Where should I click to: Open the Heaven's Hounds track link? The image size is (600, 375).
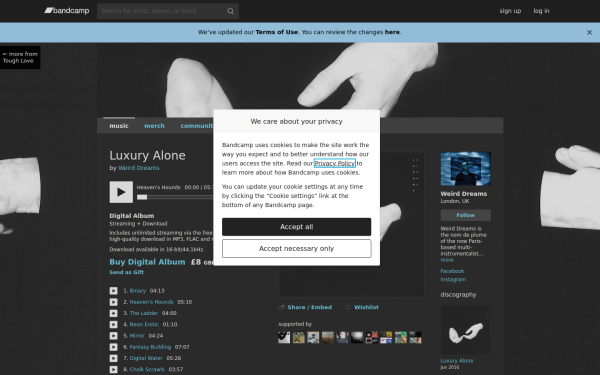click(x=152, y=302)
